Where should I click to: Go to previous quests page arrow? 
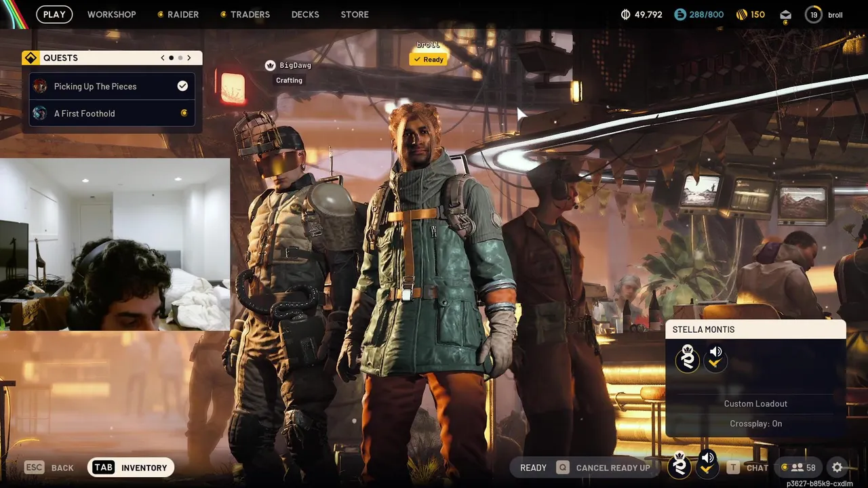pyautogui.click(x=163, y=58)
